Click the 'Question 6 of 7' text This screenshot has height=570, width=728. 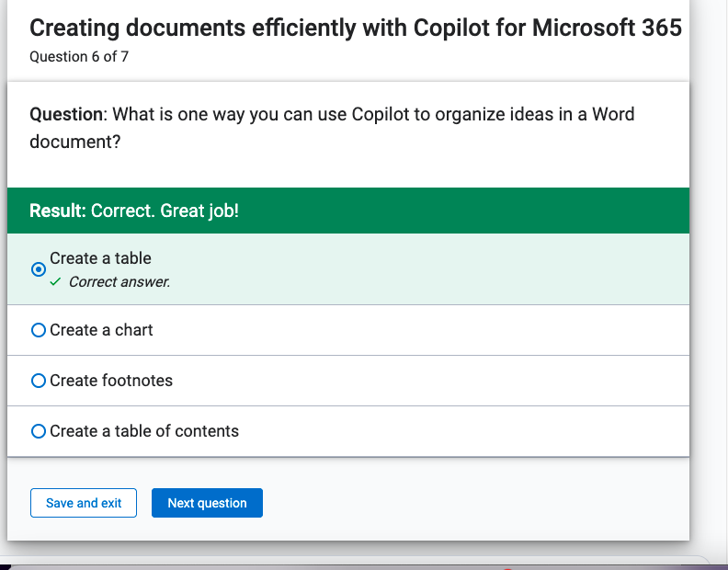79,57
